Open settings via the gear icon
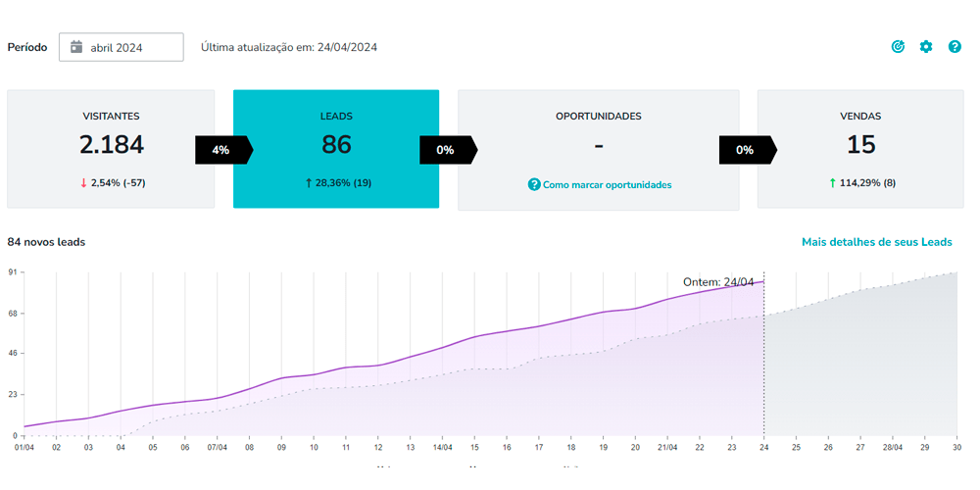 point(926,47)
